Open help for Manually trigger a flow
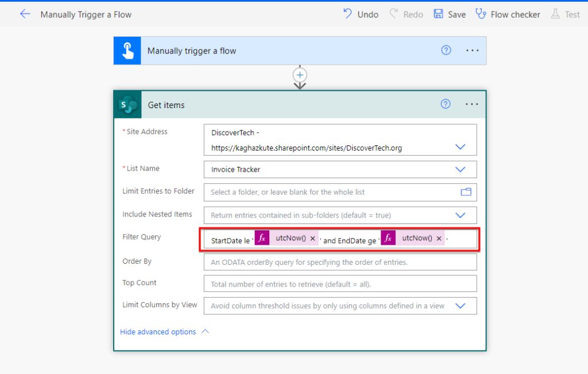Screen dimensions: 588x374 446,50
